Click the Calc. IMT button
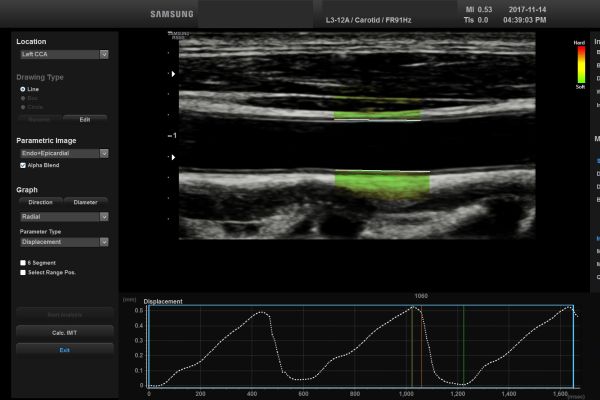The image size is (600, 400). (64, 332)
